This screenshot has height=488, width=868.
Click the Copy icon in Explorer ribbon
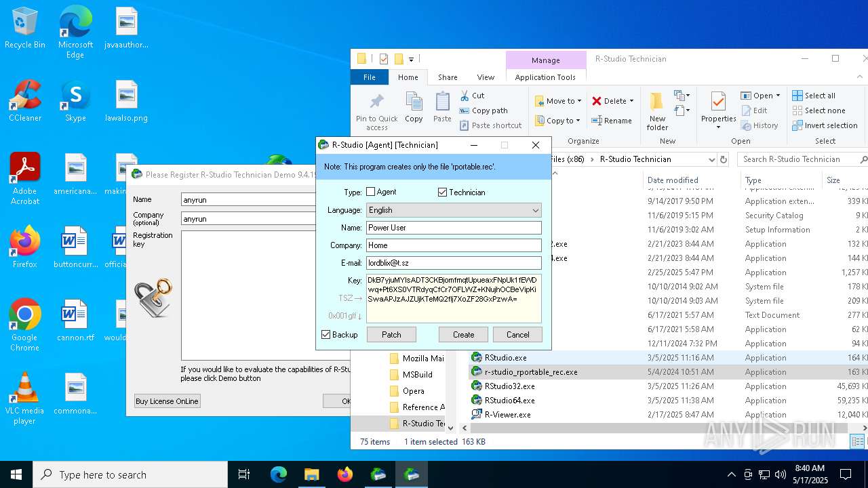click(x=414, y=108)
